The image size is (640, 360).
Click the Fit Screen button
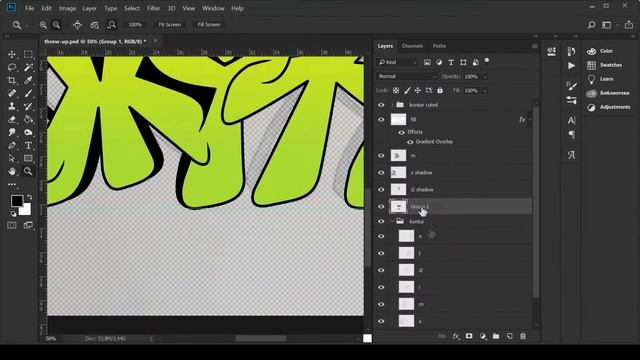169,25
